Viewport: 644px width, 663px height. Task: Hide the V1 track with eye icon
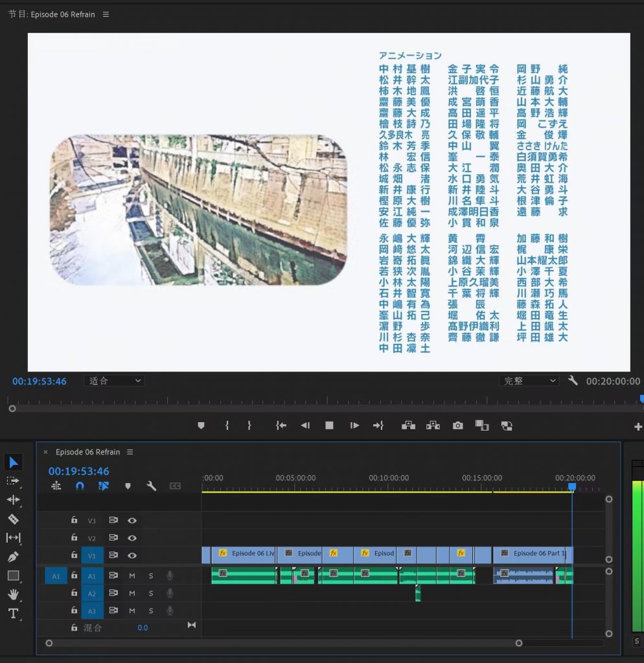point(132,555)
